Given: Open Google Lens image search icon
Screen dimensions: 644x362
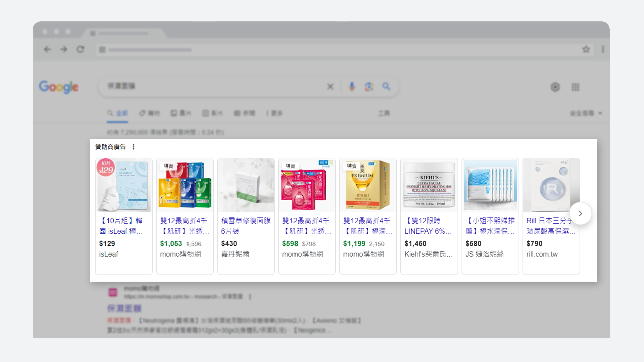Looking at the screenshot, I should pyautogui.click(x=369, y=87).
